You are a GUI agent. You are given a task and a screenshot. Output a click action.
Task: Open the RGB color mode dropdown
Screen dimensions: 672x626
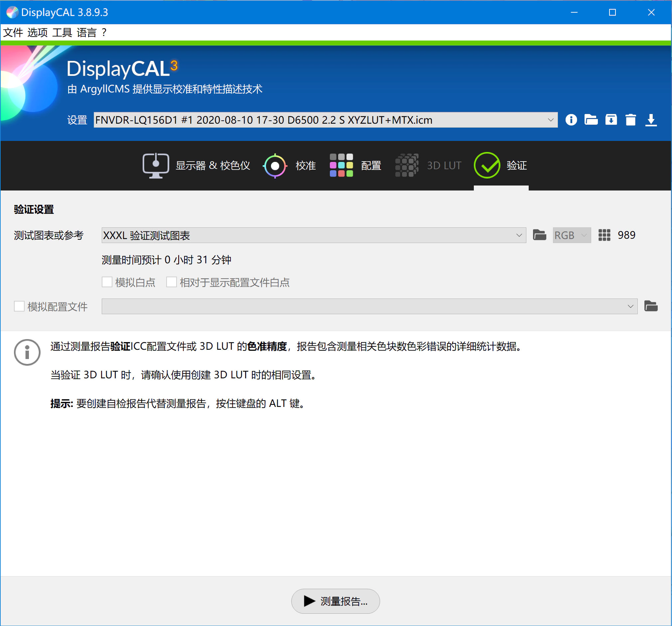(572, 235)
